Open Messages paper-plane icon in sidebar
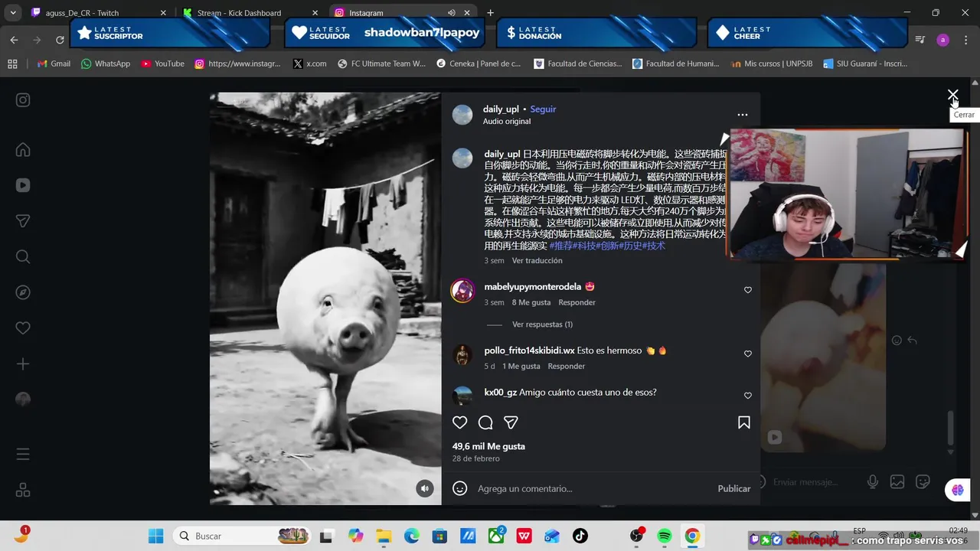This screenshot has width=980, height=551. coord(23,221)
